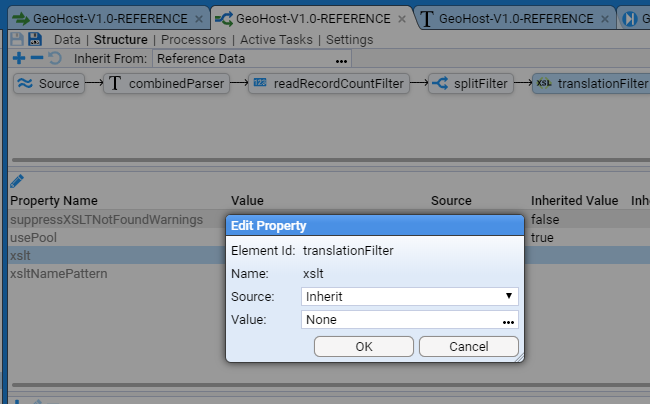Screen dimensions: 650x404
Task: Select the combinedParser pipeline node
Action: [x=166, y=84]
